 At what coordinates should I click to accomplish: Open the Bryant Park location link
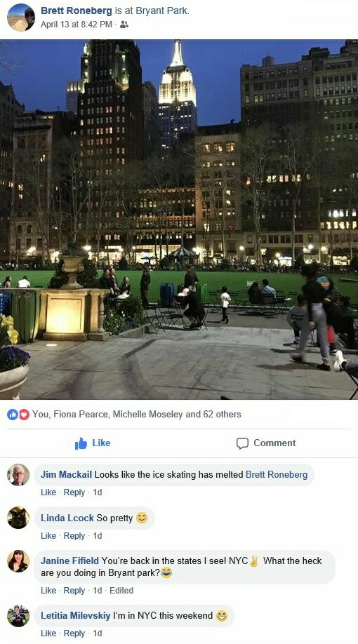click(x=161, y=11)
